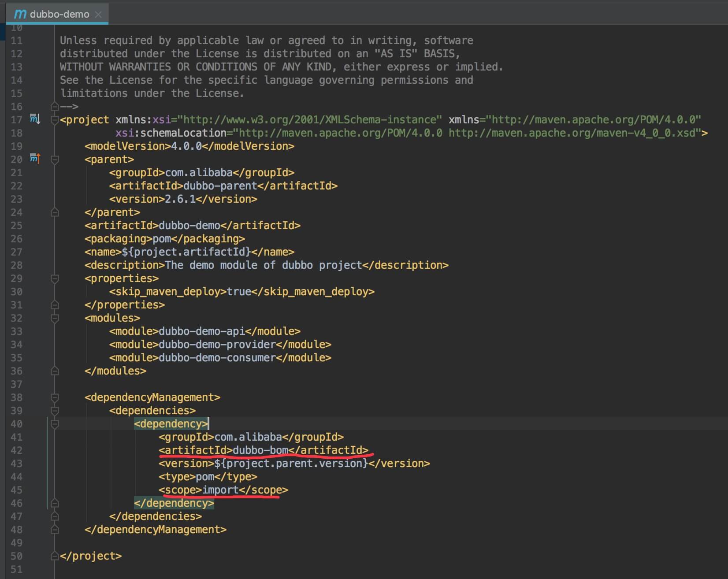This screenshot has width=728, height=579.
Task: Fold the dependency element at line 40
Action: point(55,424)
